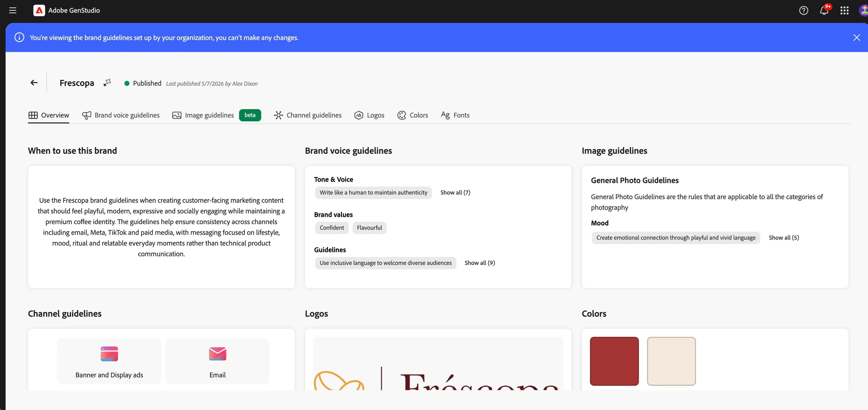
Task: Click Last published 5/7/2026 by Alex Dixon
Action: click(x=212, y=84)
